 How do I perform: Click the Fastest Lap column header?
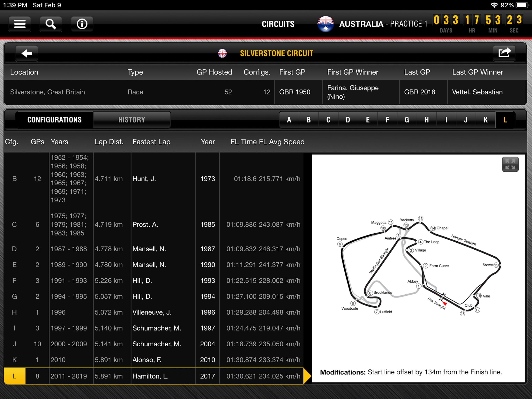click(x=151, y=142)
